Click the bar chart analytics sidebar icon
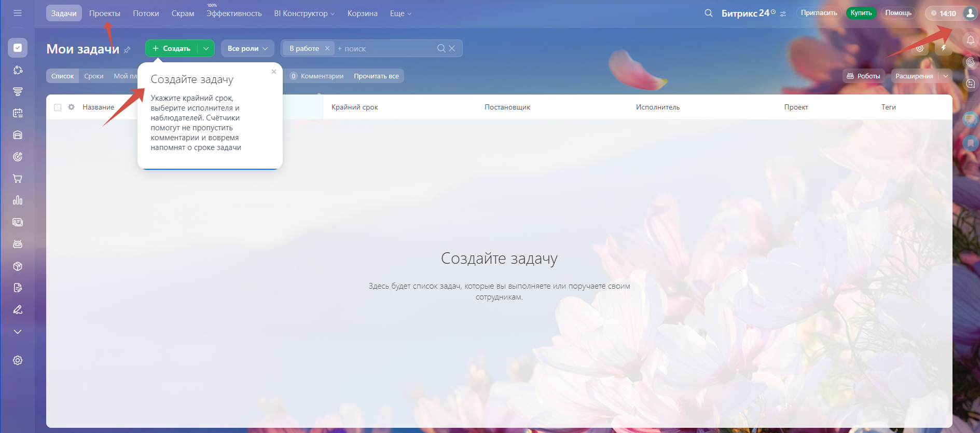The image size is (980, 433). coord(18,200)
